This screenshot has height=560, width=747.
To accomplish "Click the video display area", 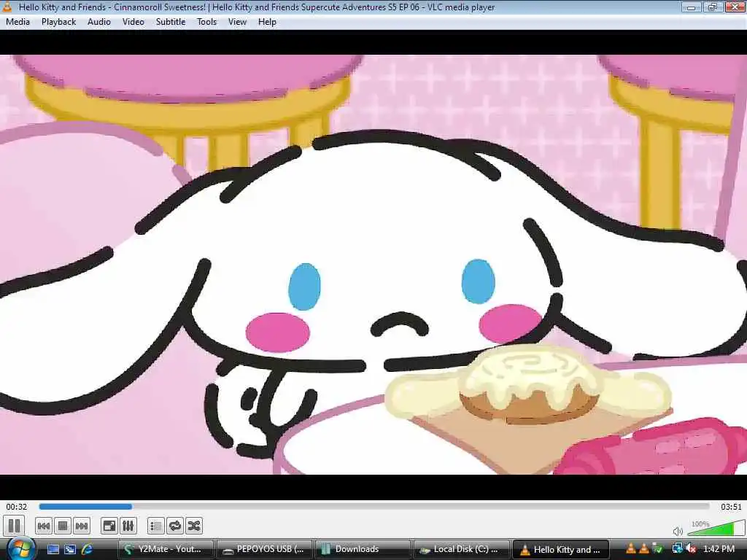I will (373, 265).
